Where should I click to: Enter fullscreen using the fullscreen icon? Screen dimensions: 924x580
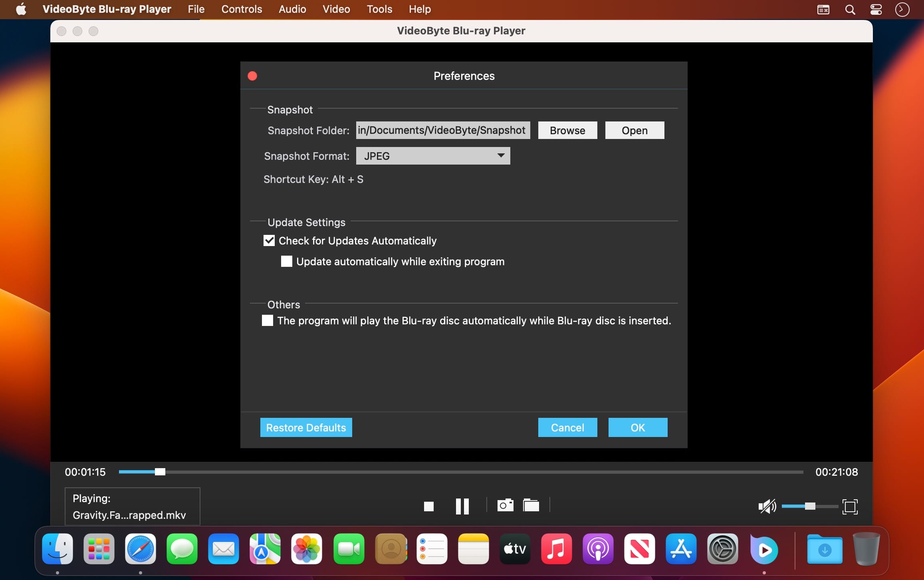click(850, 507)
